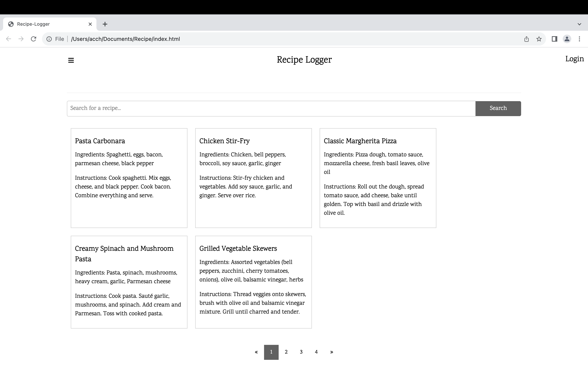The height and width of the screenshot is (382, 588).
Task: Open Chrome three-dot menu
Action: click(x=579, y=39)
